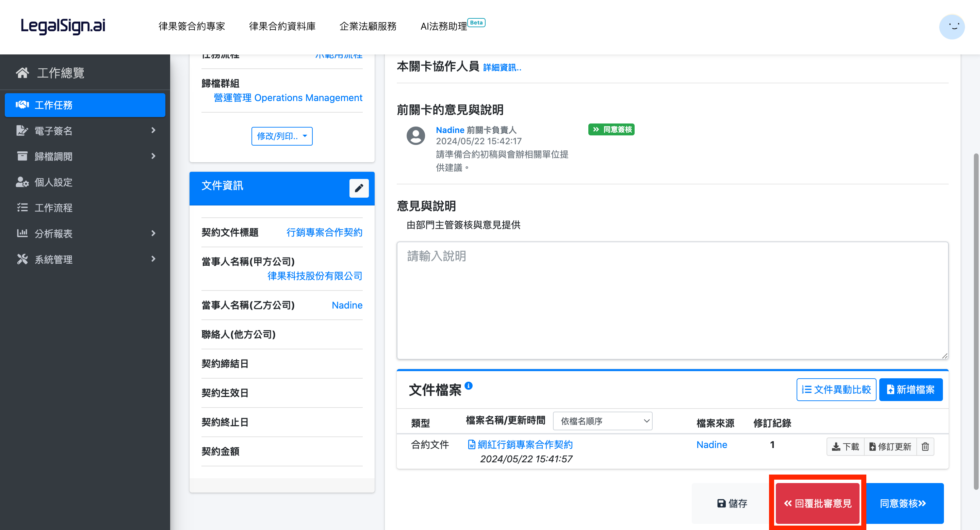
Task: Open AI法務助理 Beta in top navigation
Action: click(x=453, y=26)
